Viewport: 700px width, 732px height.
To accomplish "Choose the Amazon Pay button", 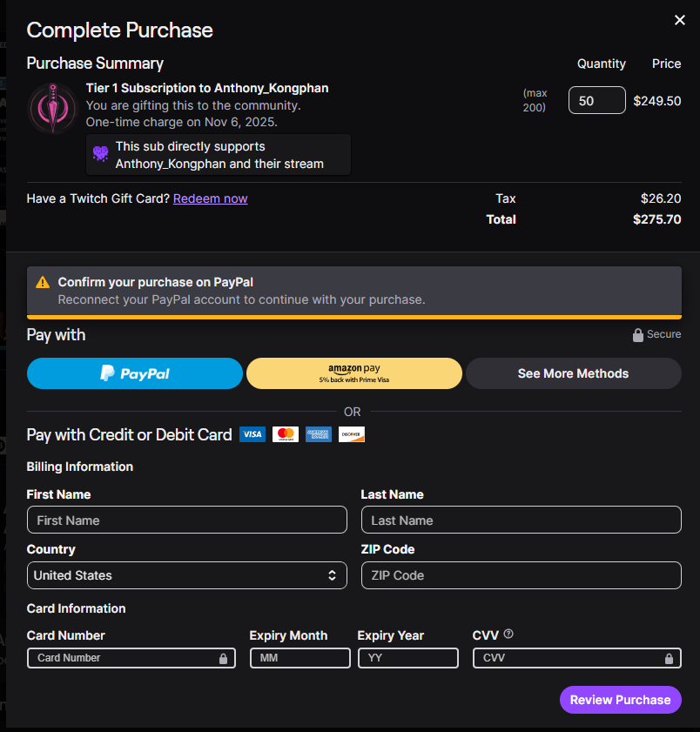I will (354, 373).
